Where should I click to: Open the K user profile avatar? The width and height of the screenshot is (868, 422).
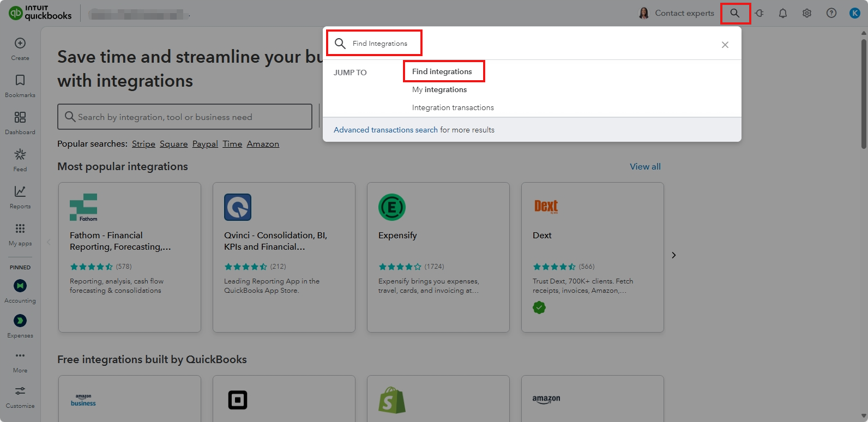click(855, 13)
